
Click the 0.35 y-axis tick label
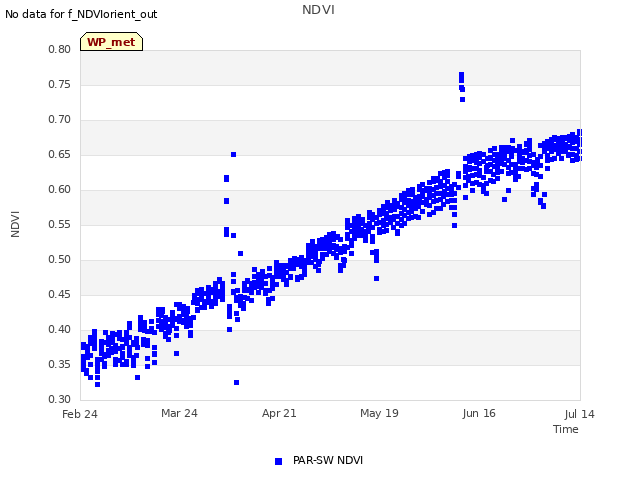[x=60, y=364]
